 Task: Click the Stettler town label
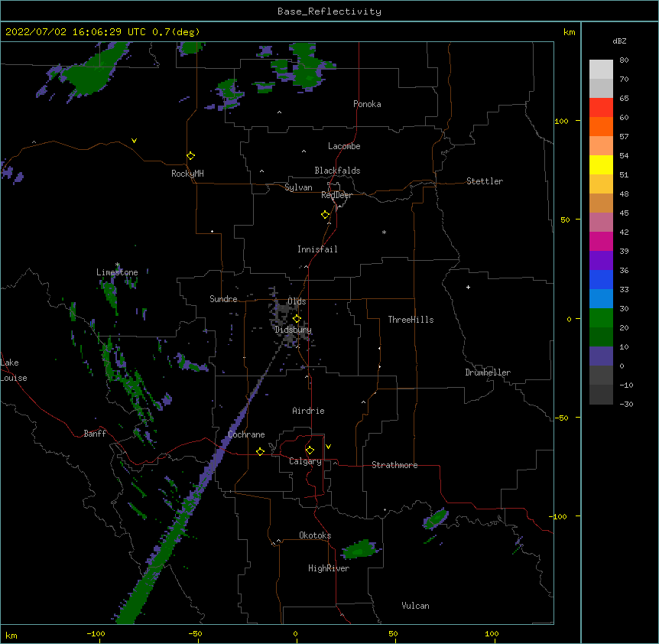tap(485, 181)
